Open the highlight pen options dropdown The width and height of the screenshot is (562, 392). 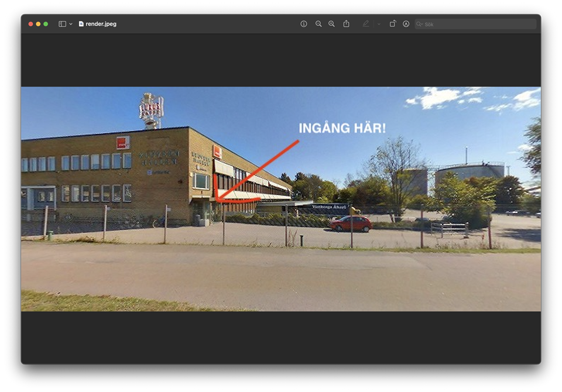coord(379,24)
